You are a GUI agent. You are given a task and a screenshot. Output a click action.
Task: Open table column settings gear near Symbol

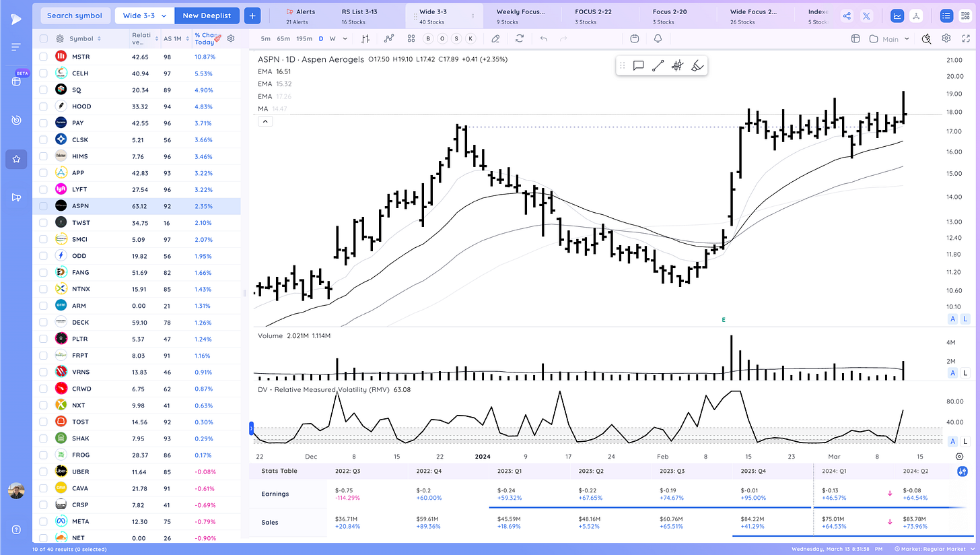pos(60,39)
